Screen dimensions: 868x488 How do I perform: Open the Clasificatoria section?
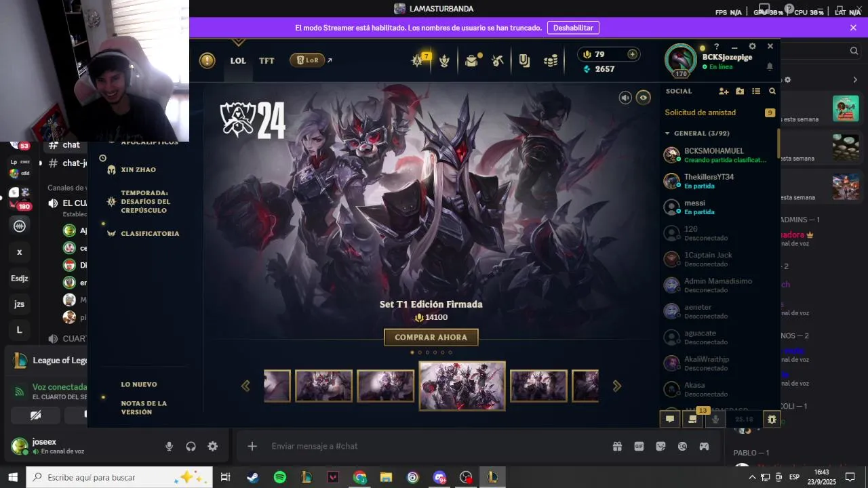coord(150,233)
